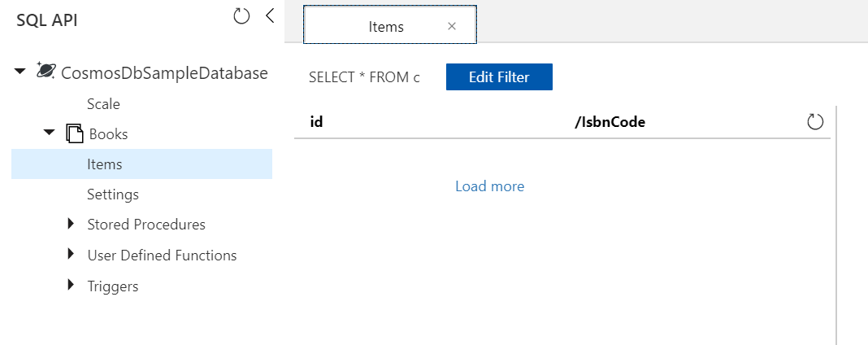Expand User Defined Functions node
This screenshot has height=345, width=868.
[72, 255]
